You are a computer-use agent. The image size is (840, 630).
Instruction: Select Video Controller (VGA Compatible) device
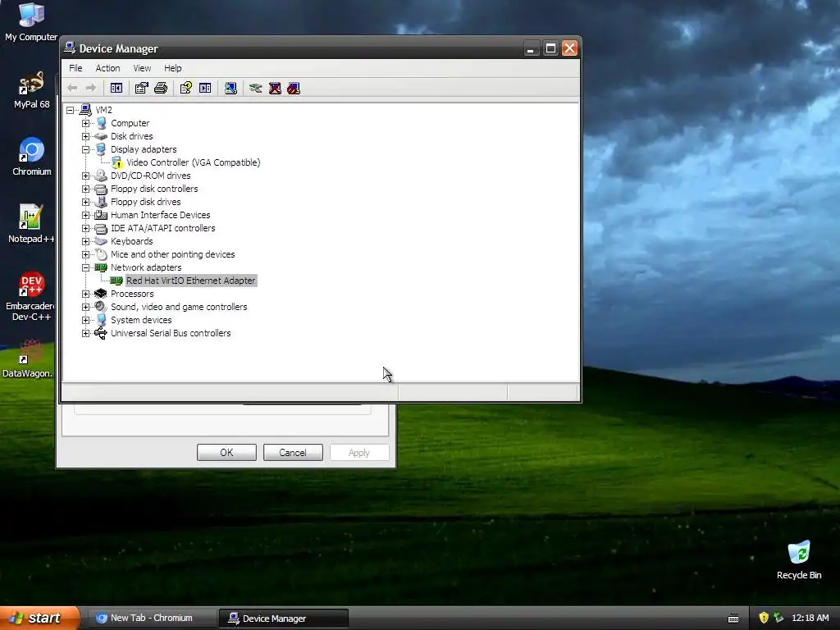(x=194, y=162)
